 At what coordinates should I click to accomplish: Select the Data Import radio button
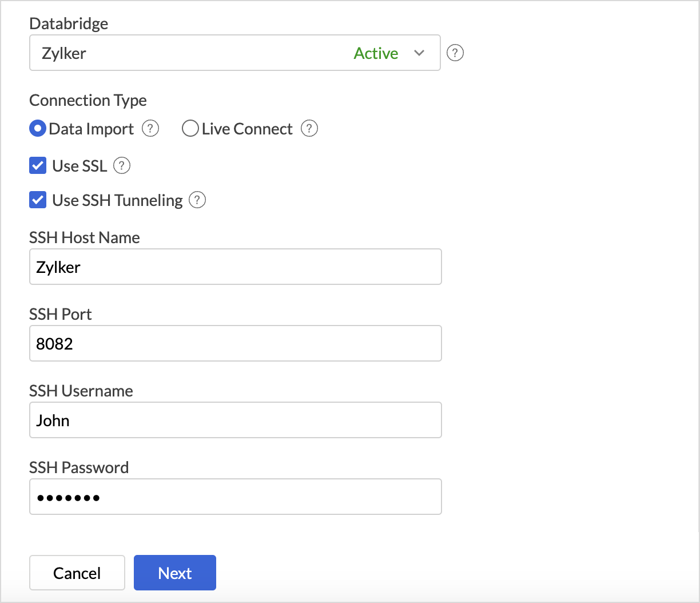38,129
